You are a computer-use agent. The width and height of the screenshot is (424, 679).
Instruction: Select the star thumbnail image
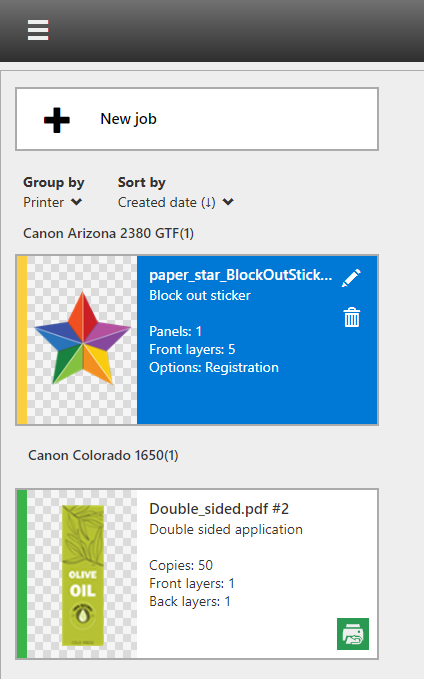[x=82, y=340]
